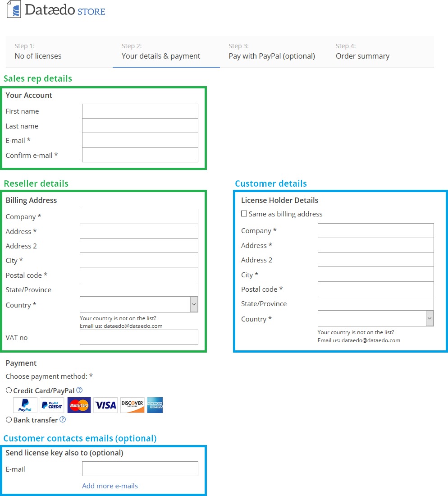The width and height of the screenshot is (448, 496).
Task: Click the PayPal Credit icon
Action: click(52, 405)
